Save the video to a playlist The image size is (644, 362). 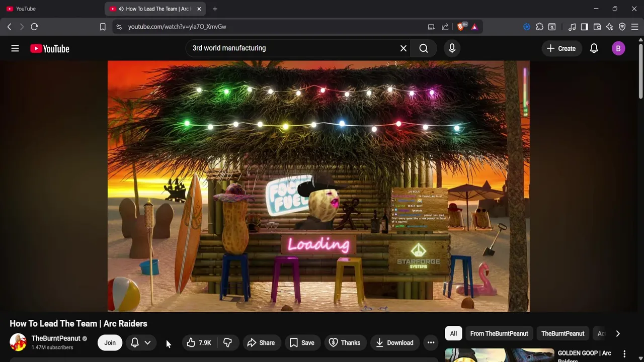tap(302, 343)
